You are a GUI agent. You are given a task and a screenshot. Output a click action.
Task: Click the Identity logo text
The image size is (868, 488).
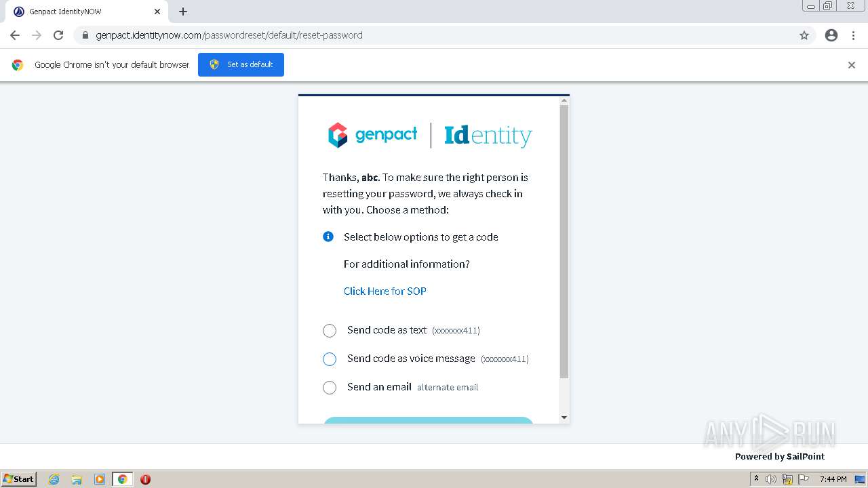tap(488, 135)
